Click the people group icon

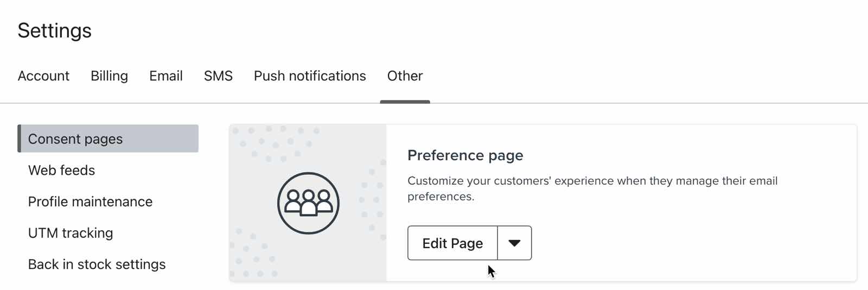[x=308, y=203]
